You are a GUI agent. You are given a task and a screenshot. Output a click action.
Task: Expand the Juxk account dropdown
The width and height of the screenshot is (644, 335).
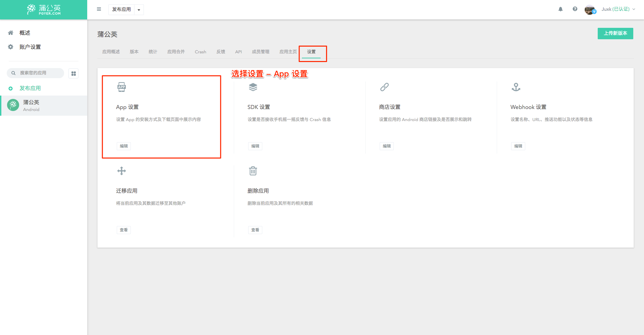pos(618,9)
